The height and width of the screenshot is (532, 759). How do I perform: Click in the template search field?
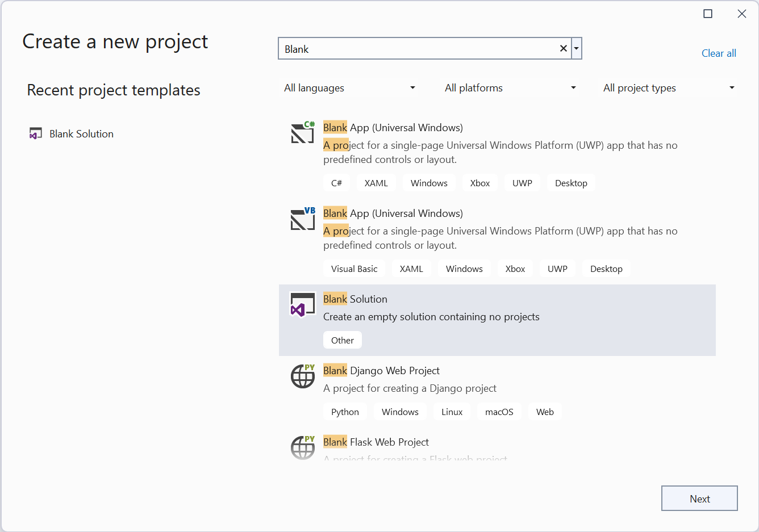coord(418,49)
